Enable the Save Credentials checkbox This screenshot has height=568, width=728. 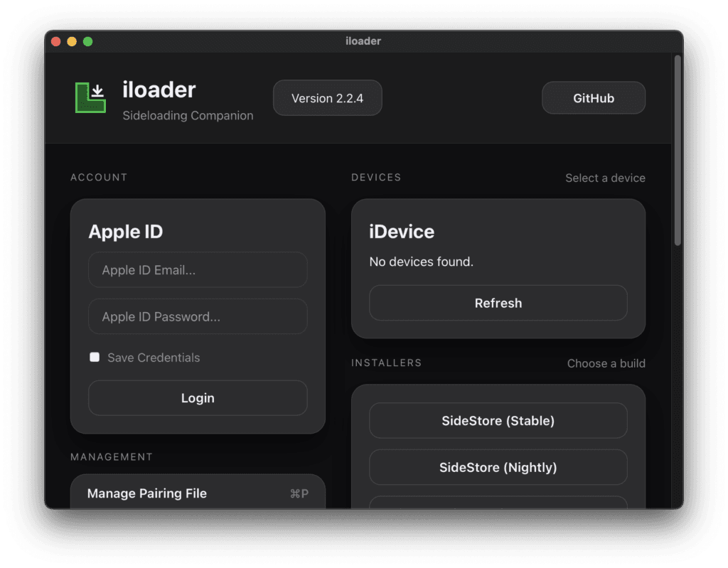(95, 358)
